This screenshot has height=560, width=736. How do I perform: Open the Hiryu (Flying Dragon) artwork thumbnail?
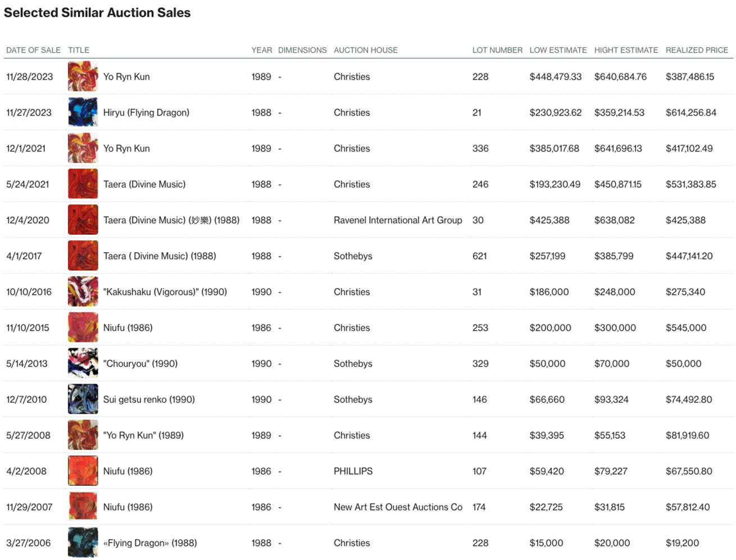tap(83, 112)
